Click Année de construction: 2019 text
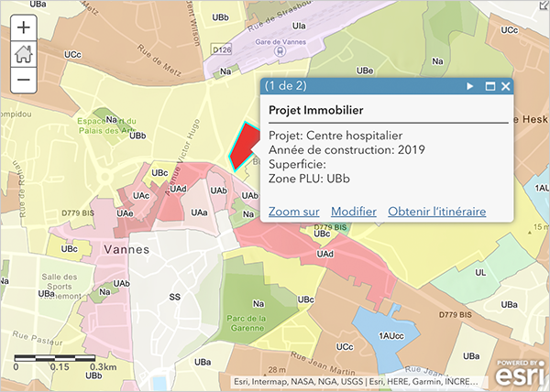 pos(346,150)
